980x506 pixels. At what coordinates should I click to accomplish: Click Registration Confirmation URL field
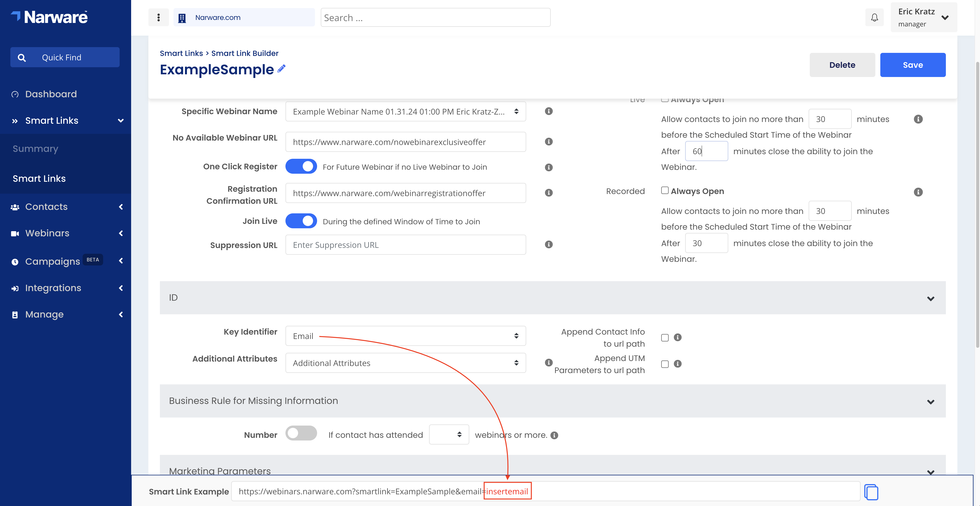click(405, 193)
